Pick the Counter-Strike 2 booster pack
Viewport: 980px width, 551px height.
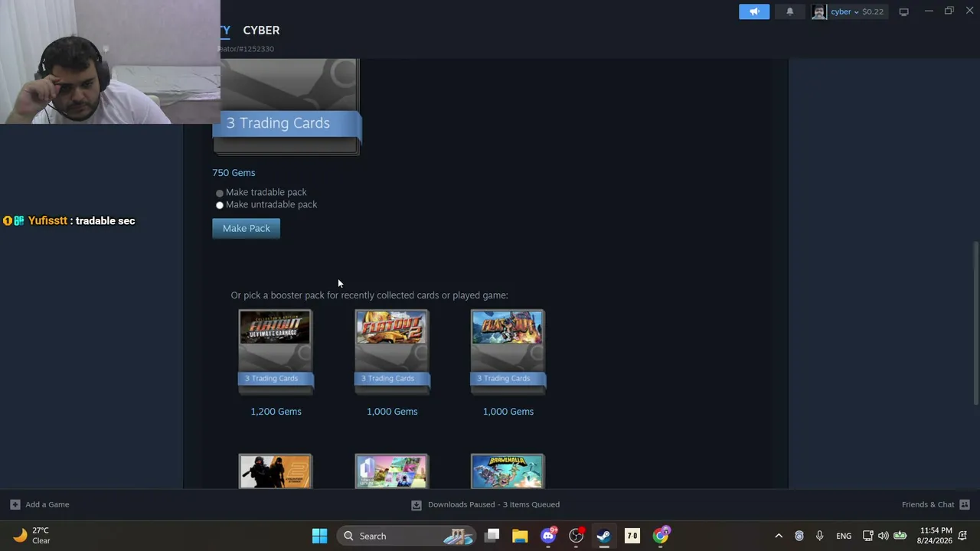(x=275, y=471)
